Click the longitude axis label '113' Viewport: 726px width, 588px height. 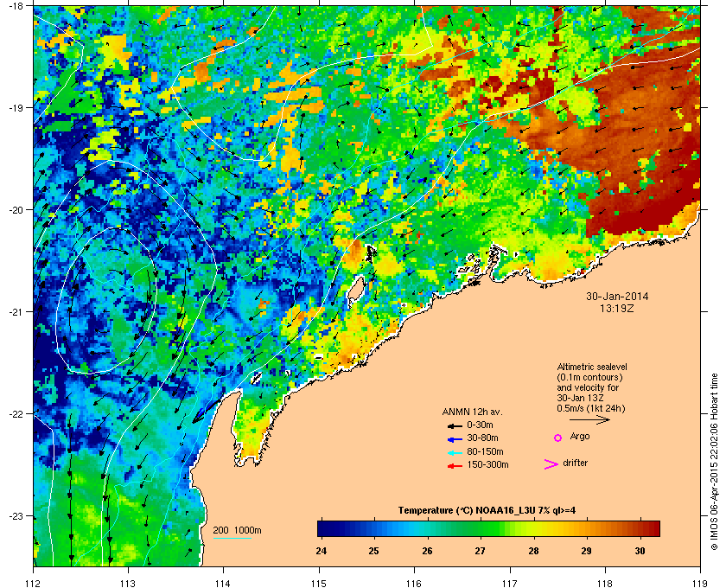click(128, 584)
